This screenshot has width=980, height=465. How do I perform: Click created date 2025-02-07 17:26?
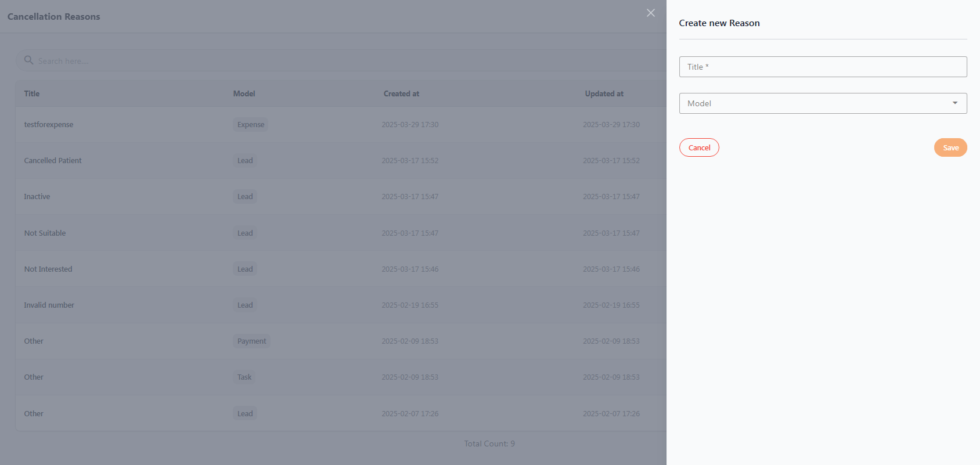pyautogui.click(x=410, y=413)
